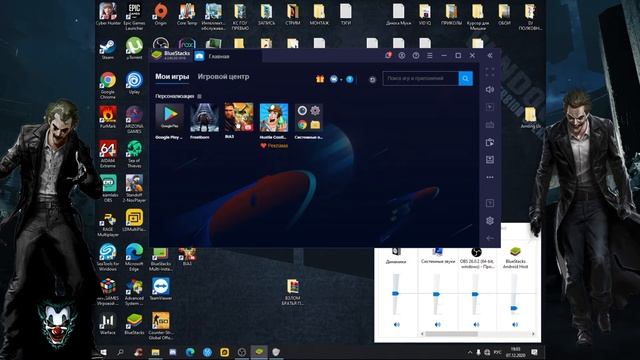Open the uTorrent desktop shortcut
This screenshot has width=640, height=360.
tap(134, 49)
